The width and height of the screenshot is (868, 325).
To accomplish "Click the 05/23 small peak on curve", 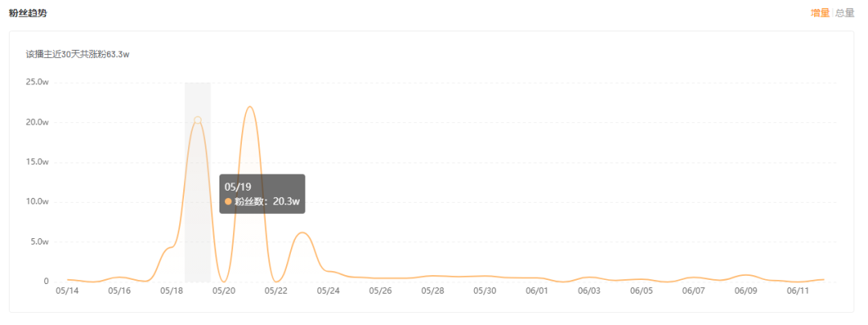I will point(301,233).
